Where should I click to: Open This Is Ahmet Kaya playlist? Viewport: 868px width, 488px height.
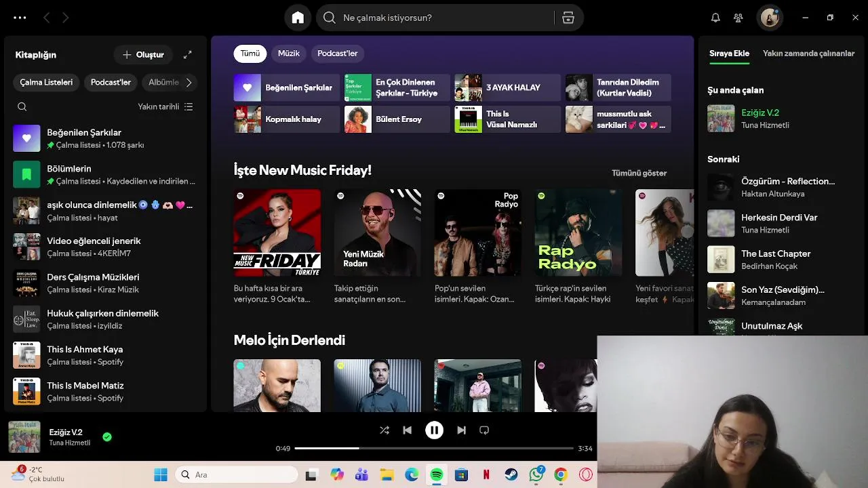click(105, 355)
